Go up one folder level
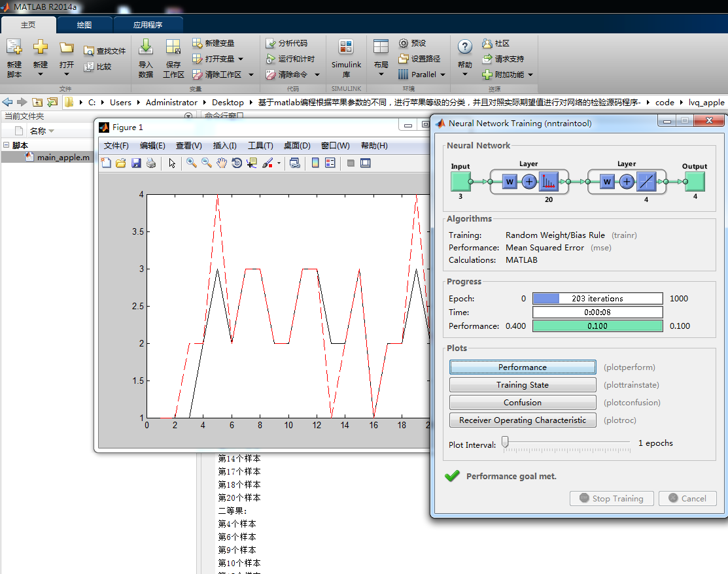 37,102
